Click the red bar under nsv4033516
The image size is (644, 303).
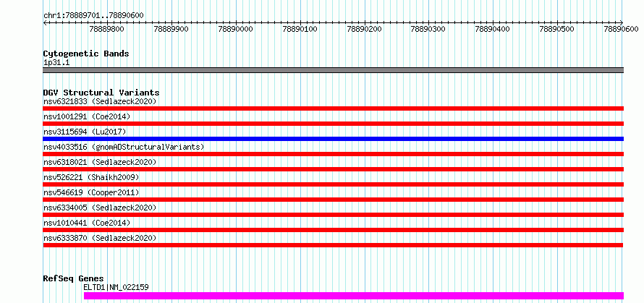tap(334, 154)
